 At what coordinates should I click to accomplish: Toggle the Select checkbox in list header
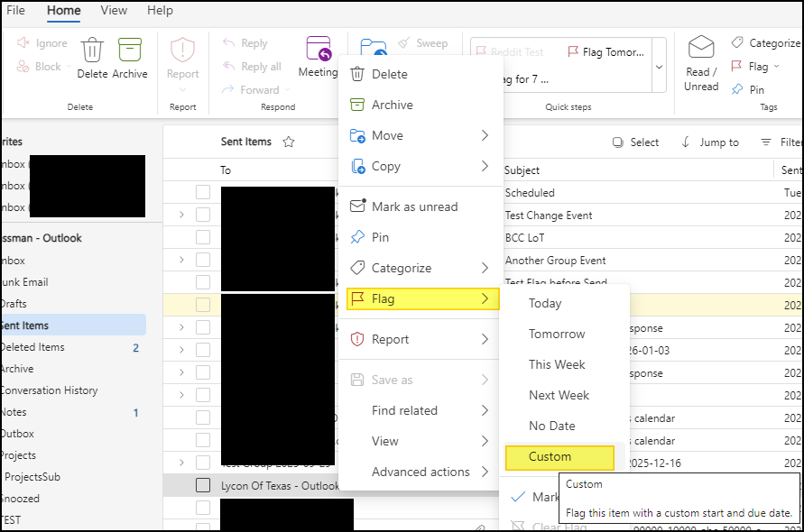(618, 142)
